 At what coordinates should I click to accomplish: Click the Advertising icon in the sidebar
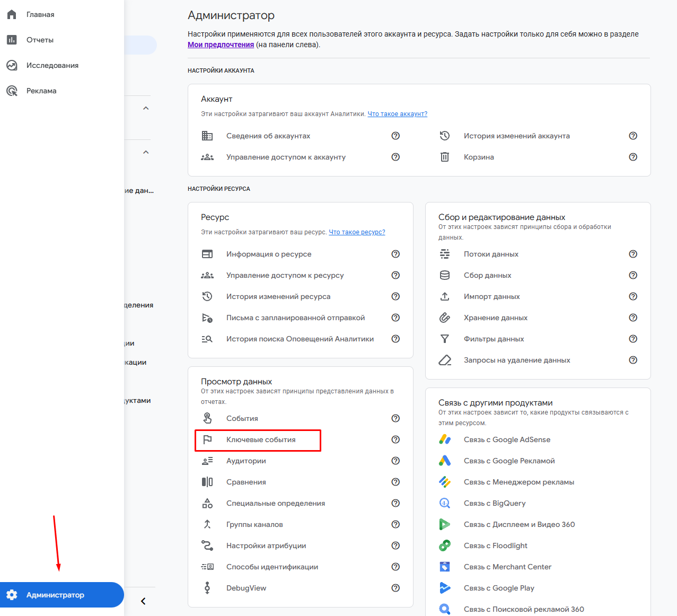12,91
